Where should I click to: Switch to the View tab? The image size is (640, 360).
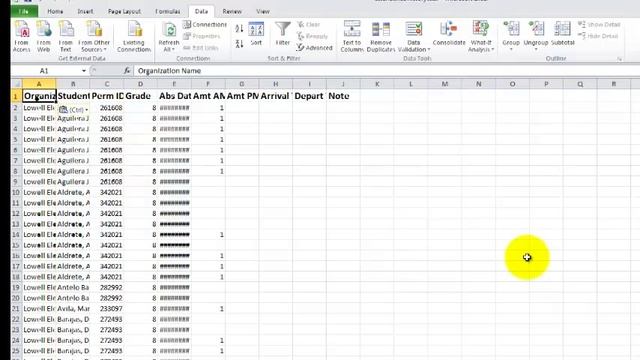point(263,11)
